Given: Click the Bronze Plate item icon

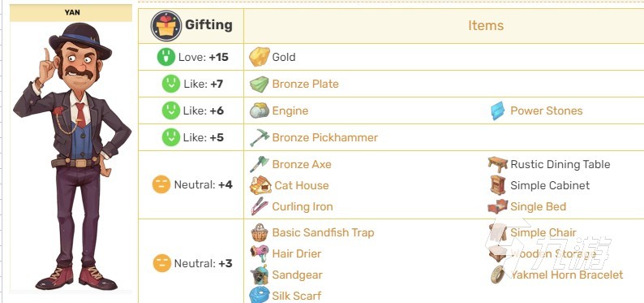Looking at the screenshot, I should (x=260, y=84).
